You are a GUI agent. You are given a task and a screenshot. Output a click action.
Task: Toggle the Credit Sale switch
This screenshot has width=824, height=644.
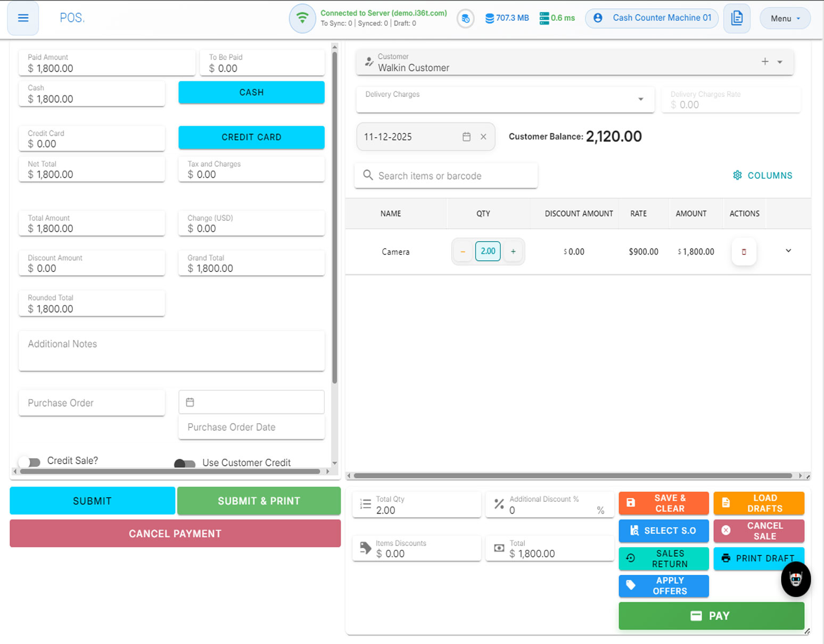click(x=30, y=462)
